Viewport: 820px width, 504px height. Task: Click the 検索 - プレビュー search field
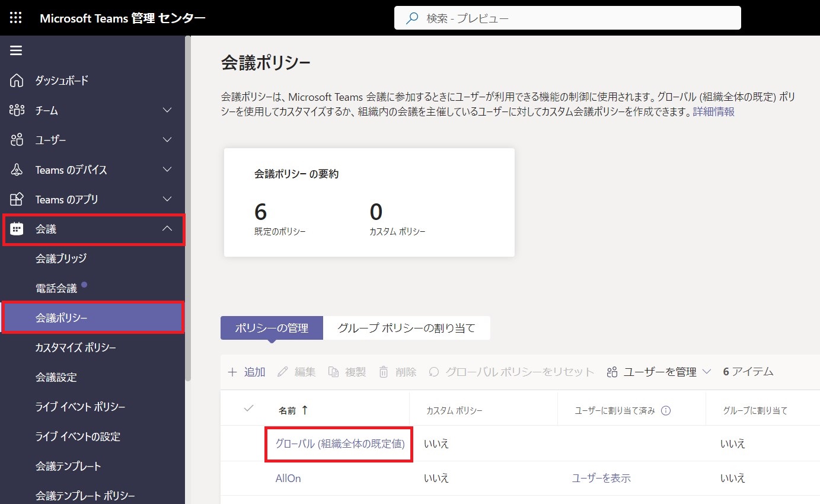[x=567, y=18]
